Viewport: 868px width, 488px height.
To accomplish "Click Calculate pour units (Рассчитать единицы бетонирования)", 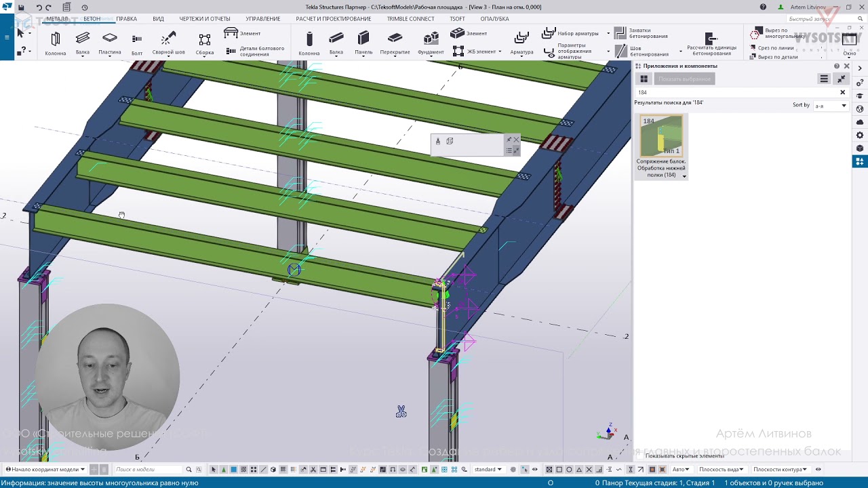I will 711,44.
